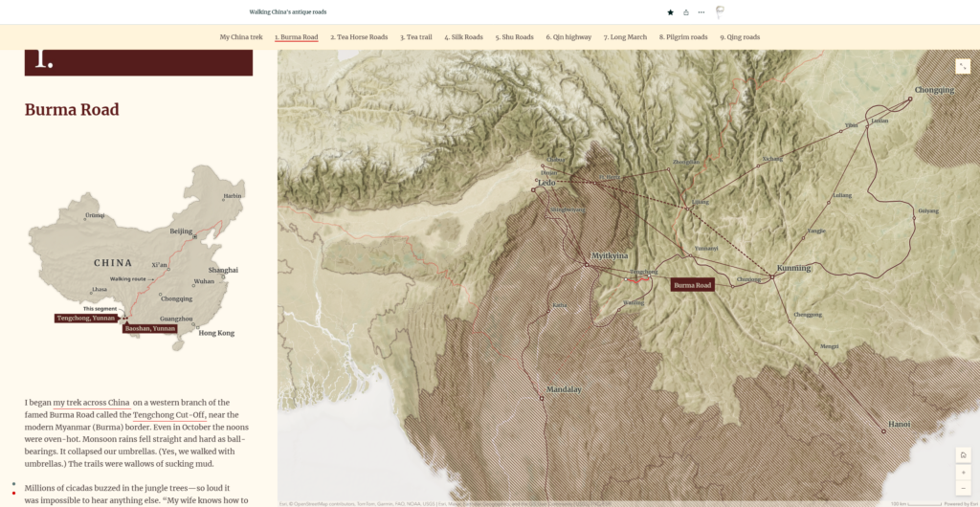Screen dimensions: 980x507
Task: Go to the My China trek section
Action: tap(241, 37)
